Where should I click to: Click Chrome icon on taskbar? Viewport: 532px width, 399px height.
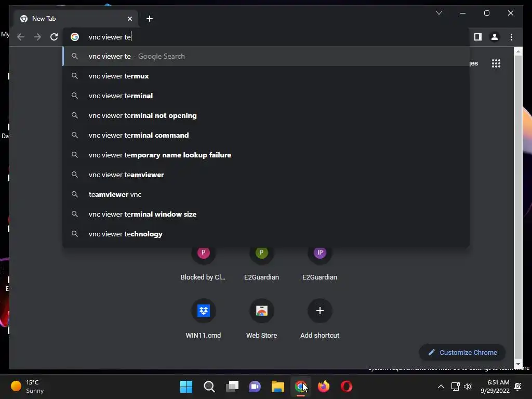(x=301, y=387)
